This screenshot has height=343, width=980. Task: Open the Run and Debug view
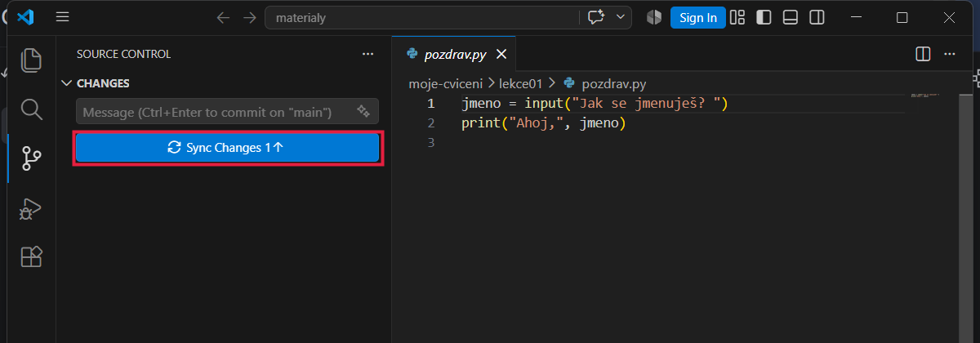(31, 209)
